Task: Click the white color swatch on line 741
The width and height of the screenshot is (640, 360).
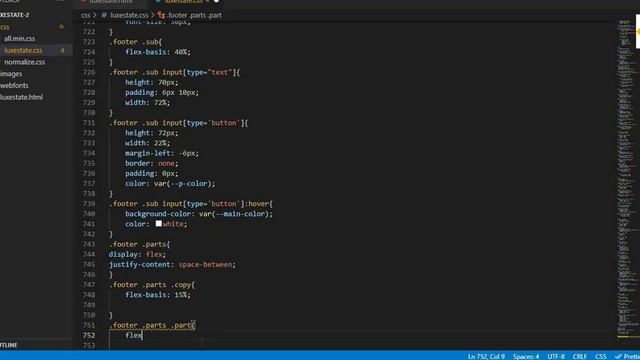Action: (158, 224)
